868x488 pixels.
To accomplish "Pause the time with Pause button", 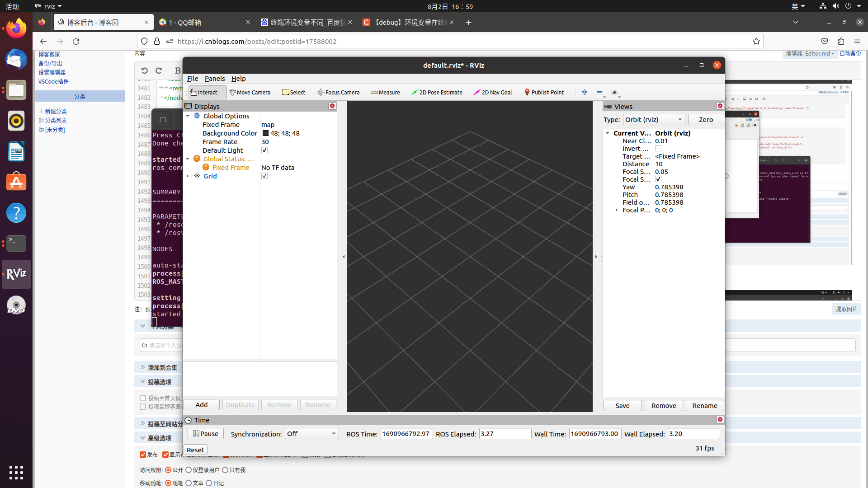I will (x=206, y=434).
